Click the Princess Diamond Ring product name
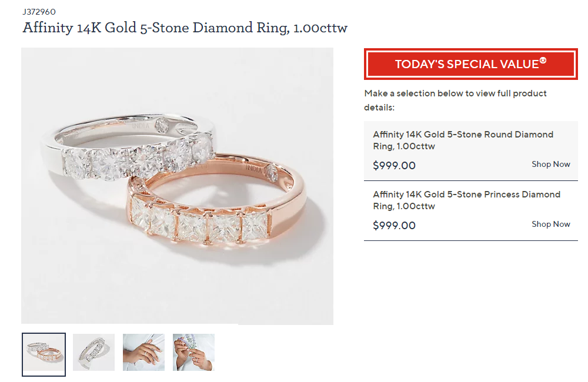The image size is (588, 382). [466, 200]
